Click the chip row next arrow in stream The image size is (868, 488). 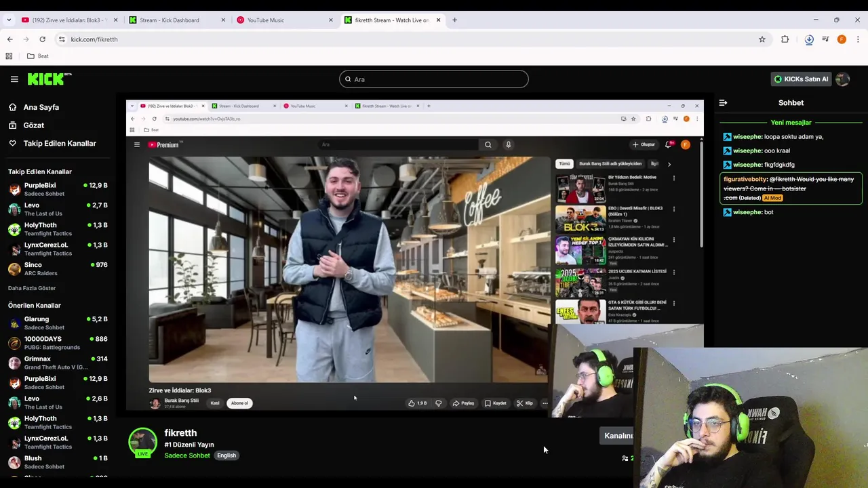pyautogui.click(x=669, y=164)
